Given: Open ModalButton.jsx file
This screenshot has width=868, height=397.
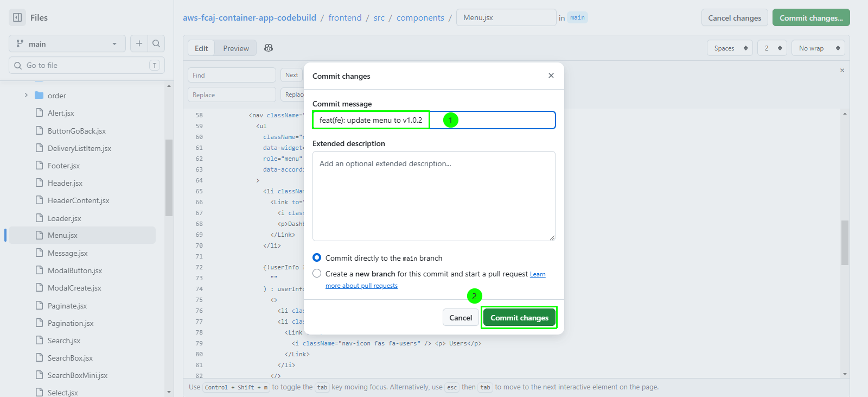Looking at the screenshot, I should (x=75, y=270).
